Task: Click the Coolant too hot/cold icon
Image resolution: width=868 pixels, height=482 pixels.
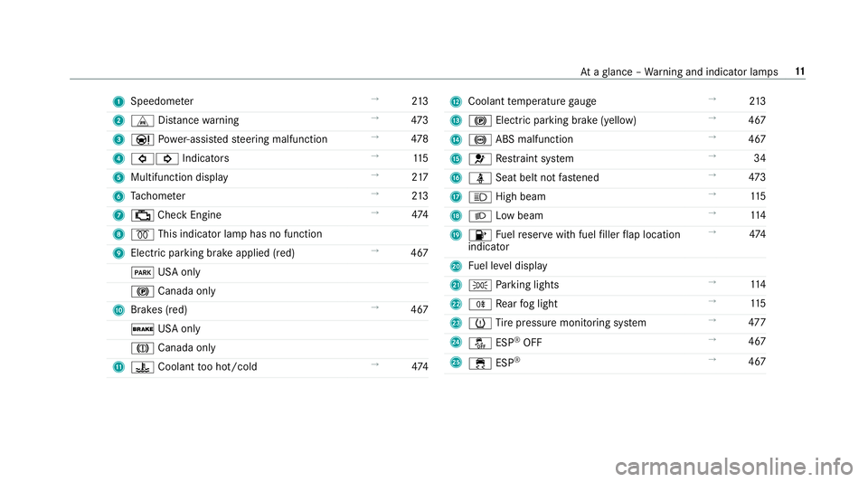Action: (x=142, y=367)
